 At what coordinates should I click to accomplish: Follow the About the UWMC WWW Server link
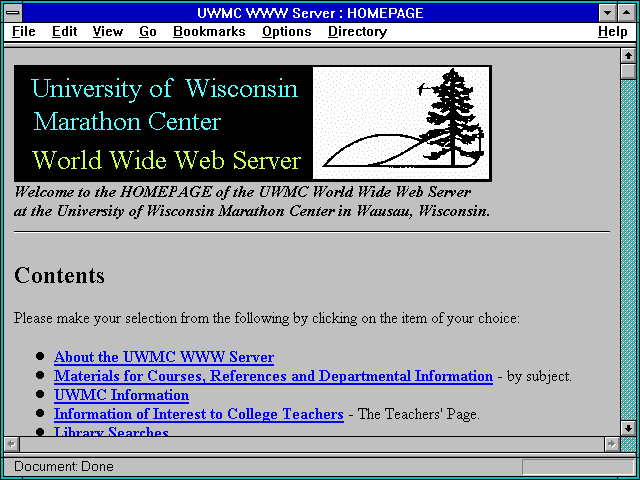click(x=164, y=357)
